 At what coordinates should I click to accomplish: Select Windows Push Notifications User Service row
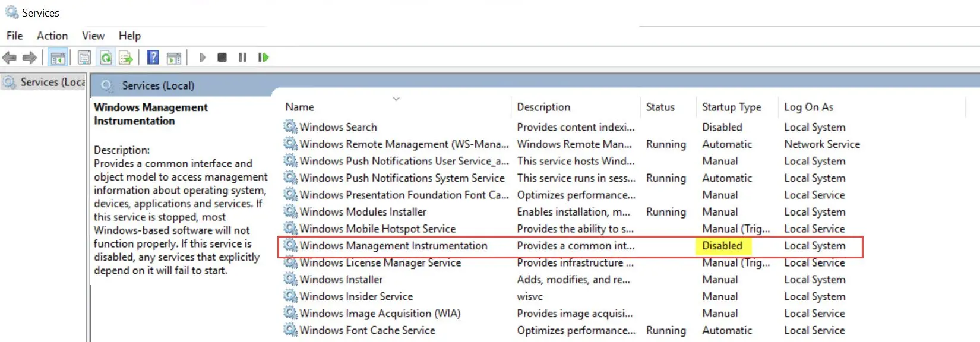[571, 161]
